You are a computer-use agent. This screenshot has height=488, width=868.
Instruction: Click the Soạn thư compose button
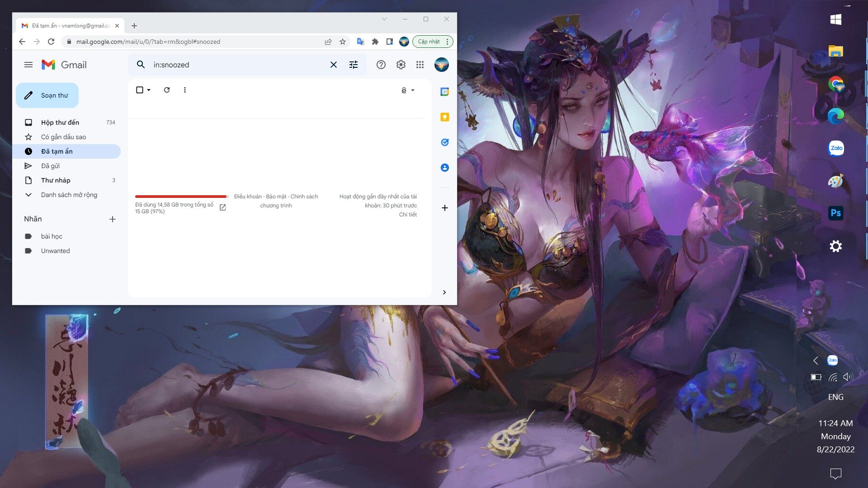tap(47, 95)
